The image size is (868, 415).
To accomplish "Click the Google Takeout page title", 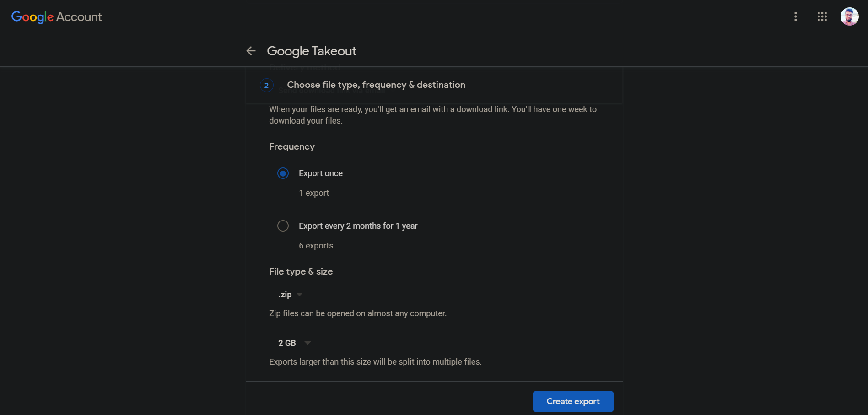I will (x=311, y=51).
